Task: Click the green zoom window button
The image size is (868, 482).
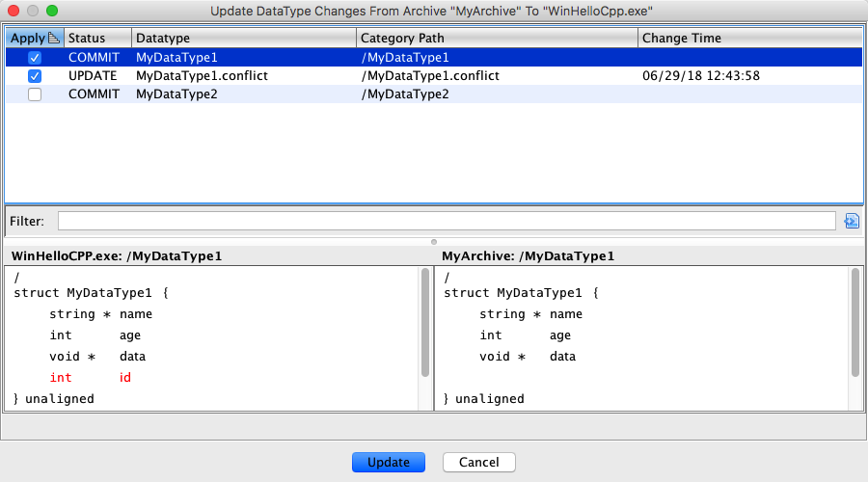Action: coord(52,11)
